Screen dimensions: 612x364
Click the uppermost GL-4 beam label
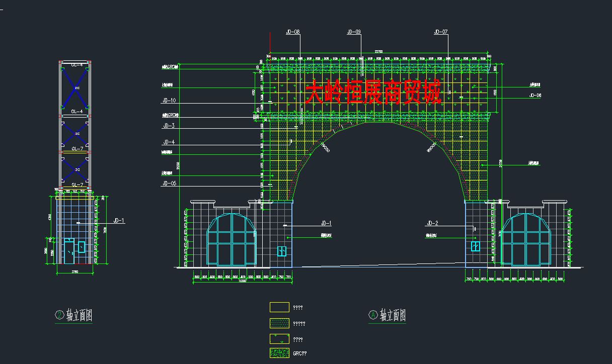77,65
